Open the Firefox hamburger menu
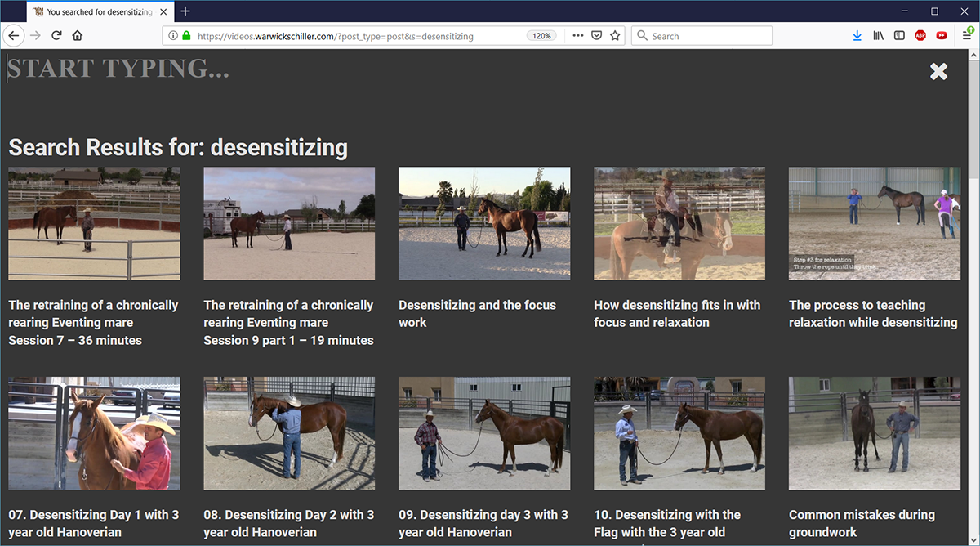 (x=967, y=36)
